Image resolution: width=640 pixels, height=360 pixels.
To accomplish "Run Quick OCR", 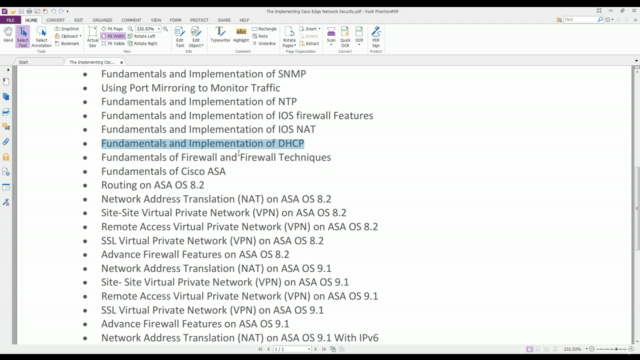I will tap(345, 37).
